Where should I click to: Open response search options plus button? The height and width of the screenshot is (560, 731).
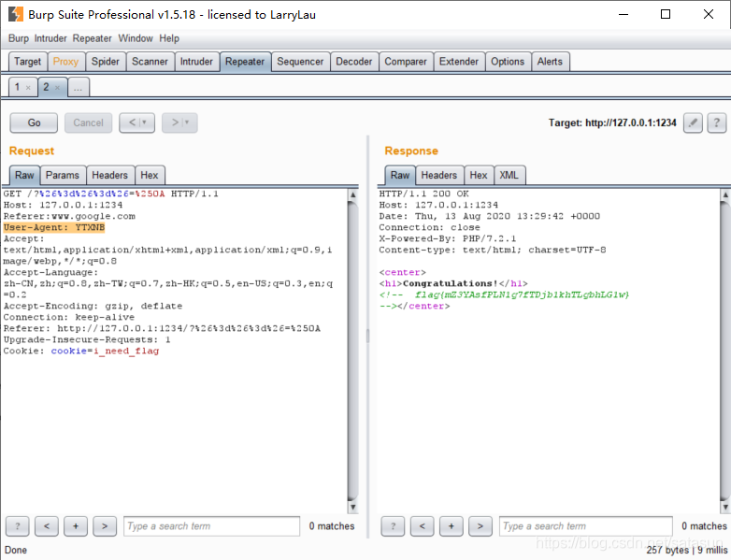(451, 526)
